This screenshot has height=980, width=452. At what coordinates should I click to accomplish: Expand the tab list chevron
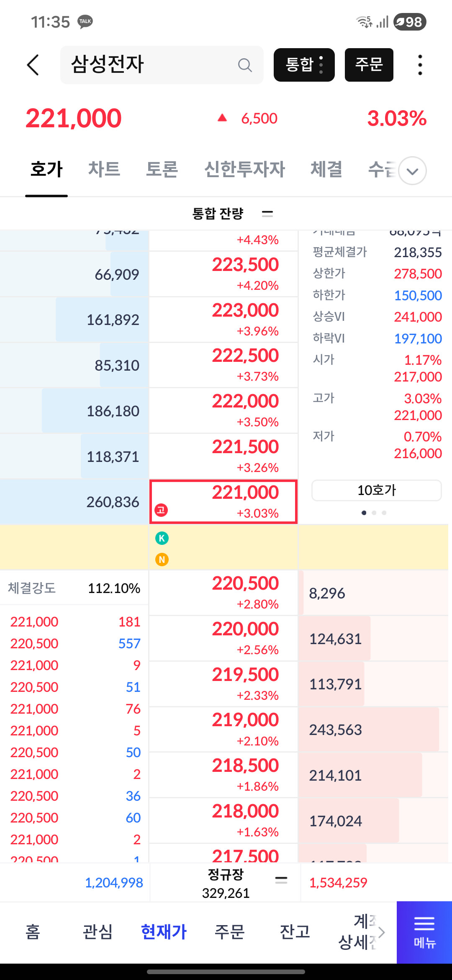tap(413, 171)
